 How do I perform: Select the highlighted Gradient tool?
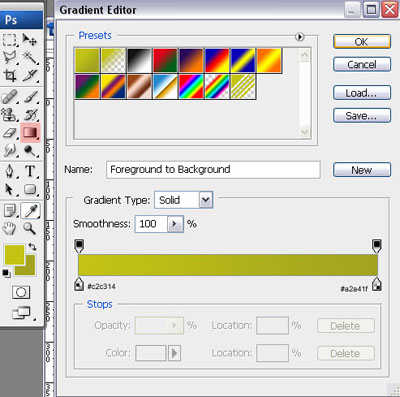(30, 132)
